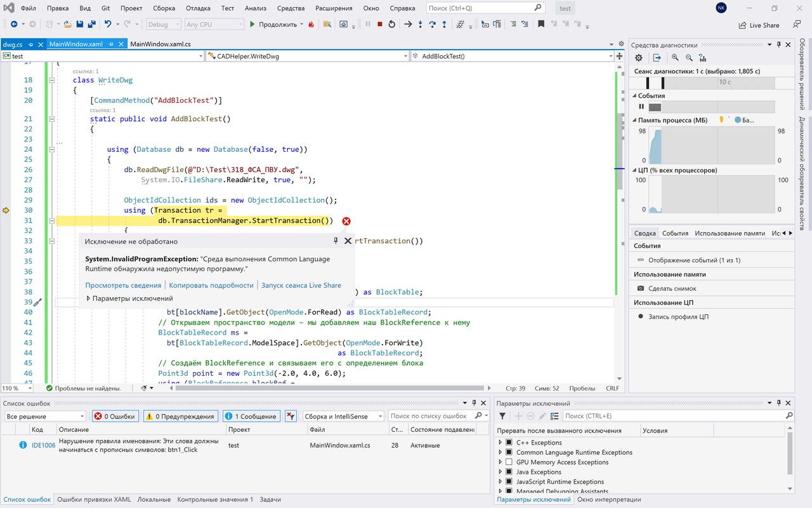Click restore default exceptions list icon
Viewport: 812px width, 508px height.
coord(555,416)
